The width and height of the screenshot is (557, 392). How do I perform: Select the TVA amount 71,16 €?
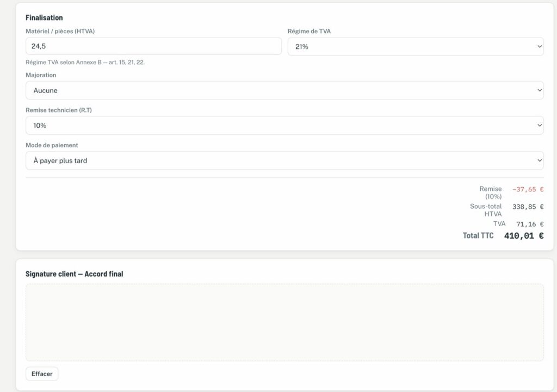(530, 224)
